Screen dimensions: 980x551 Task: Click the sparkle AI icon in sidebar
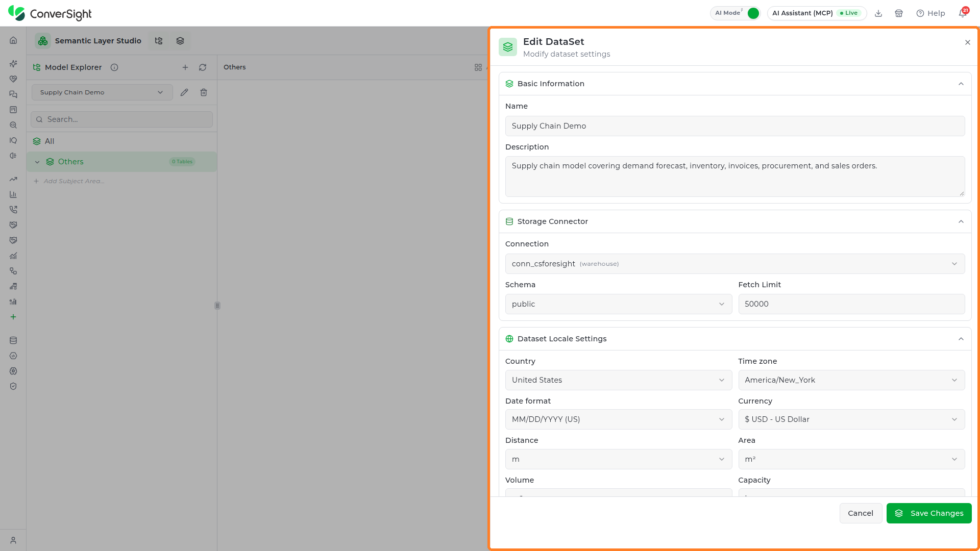coord(13,64)
